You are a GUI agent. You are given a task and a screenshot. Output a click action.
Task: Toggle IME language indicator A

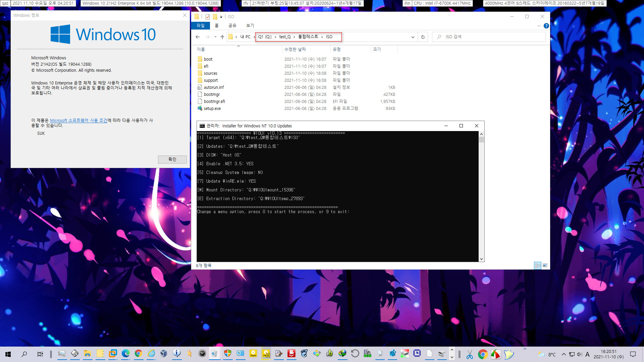(587, 354)
